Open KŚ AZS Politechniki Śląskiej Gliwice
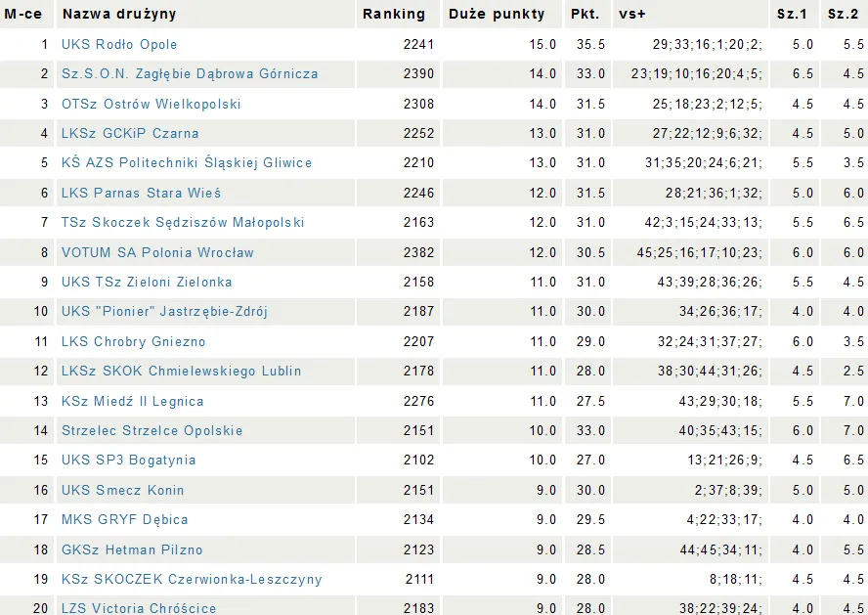This screenshot has height=615, width=868. click(187, 162)
